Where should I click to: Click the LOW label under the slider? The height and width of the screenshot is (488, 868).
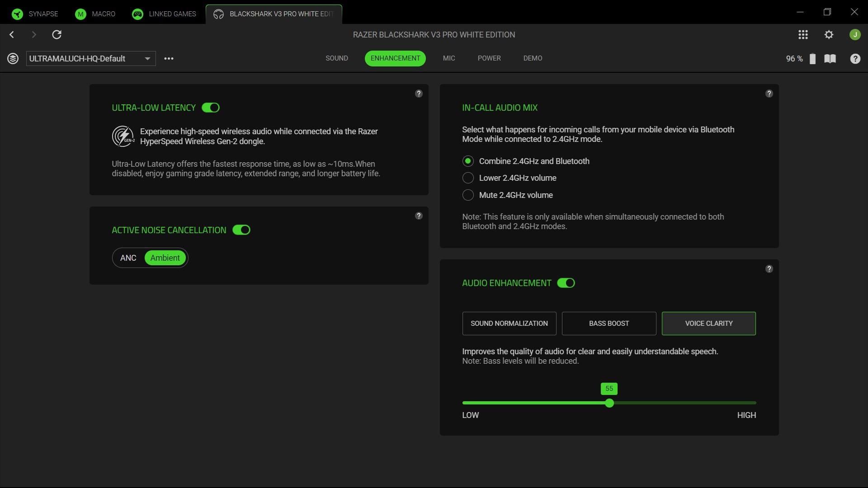(x=470, y=415)
